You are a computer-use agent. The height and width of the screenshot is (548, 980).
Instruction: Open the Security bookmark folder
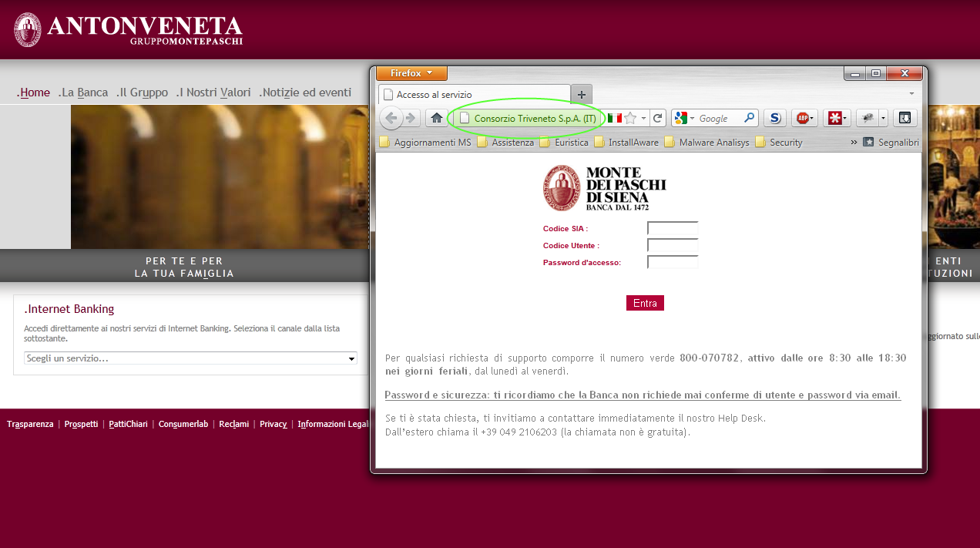click(779, 142)
